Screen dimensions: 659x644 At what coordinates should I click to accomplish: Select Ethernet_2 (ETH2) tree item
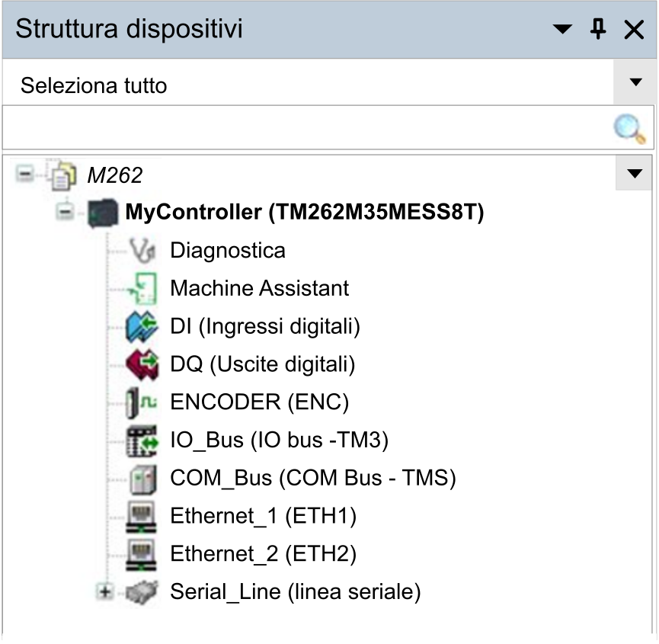(263, 553)
